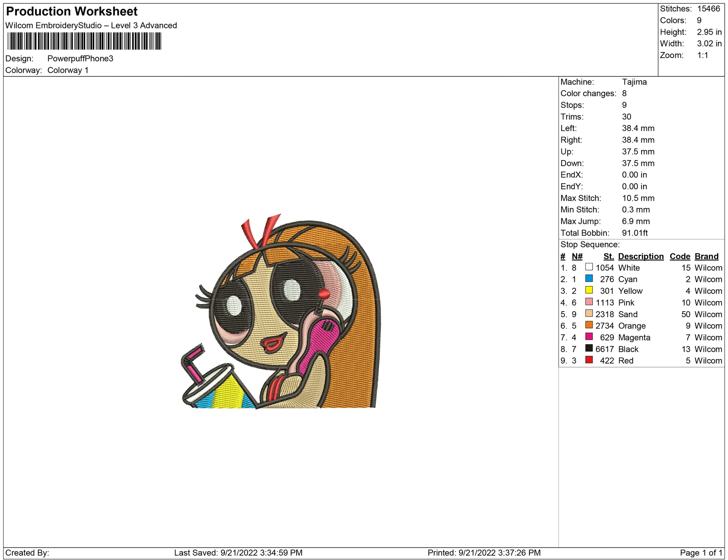Click the Code column header

point(680,256)
